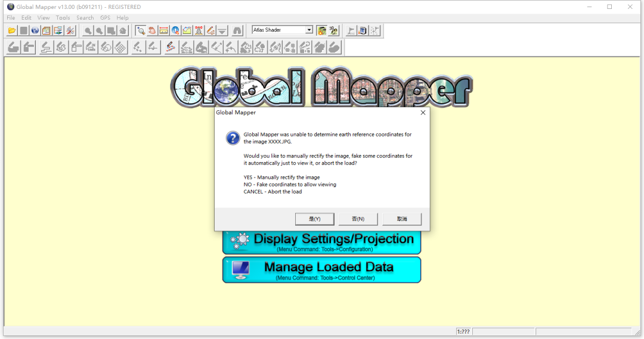
Task: Click the 是(Y) Yes button
Action: [315, 219]
